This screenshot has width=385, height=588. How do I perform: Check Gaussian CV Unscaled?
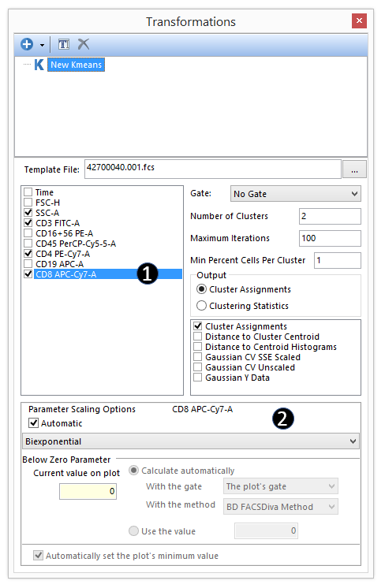tap(198, 367)
